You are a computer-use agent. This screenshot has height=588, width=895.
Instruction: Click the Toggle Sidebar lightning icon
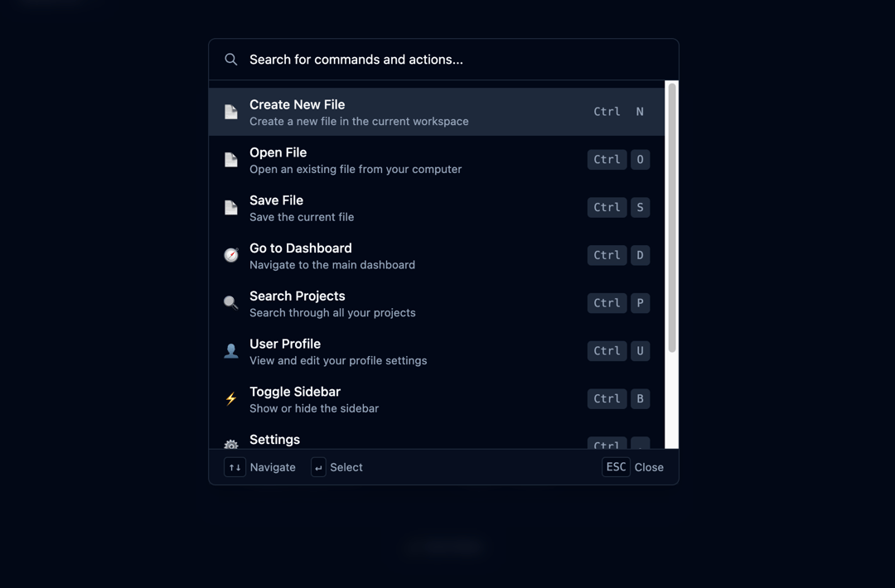coord(230,398)
